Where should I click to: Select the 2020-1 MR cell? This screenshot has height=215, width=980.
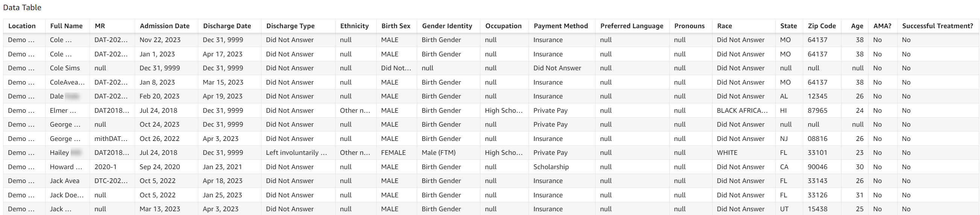pyautogui.click(x=105, y=167)
